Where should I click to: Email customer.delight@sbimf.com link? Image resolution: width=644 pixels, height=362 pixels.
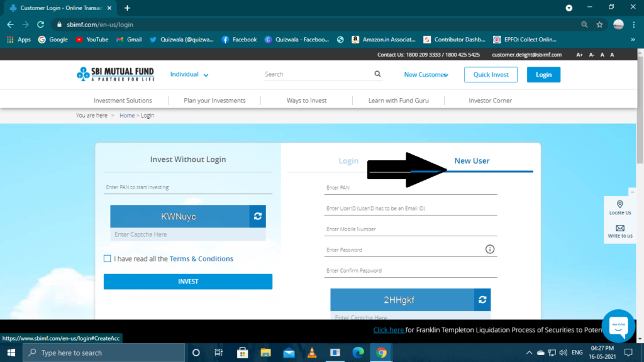coord(526,55)
